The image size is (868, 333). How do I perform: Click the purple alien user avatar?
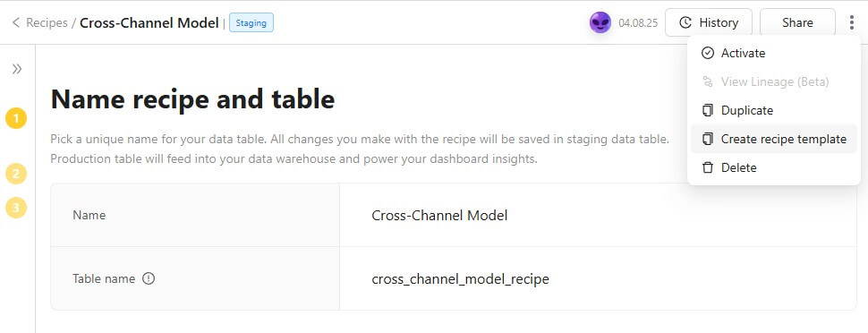click(x=600, y=22)
